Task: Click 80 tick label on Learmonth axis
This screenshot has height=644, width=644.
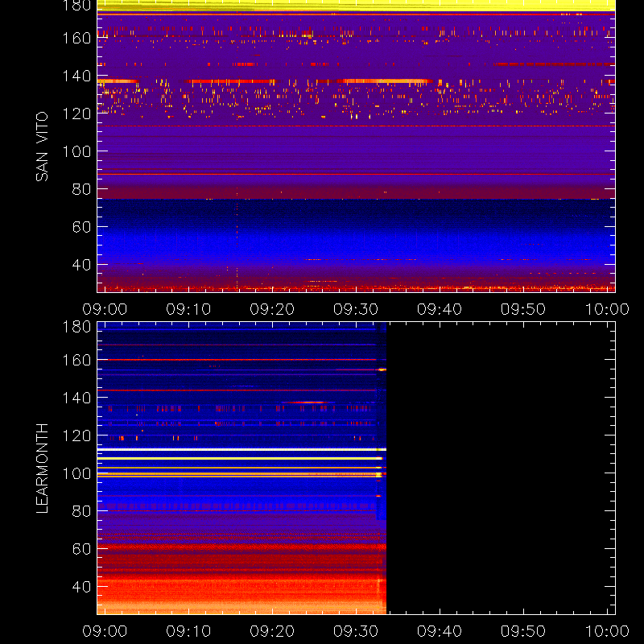Action: pos(81,511)
